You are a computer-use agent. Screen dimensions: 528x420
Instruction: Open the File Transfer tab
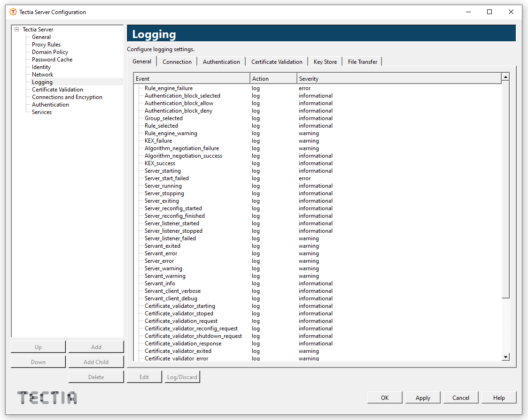[362, 62]
